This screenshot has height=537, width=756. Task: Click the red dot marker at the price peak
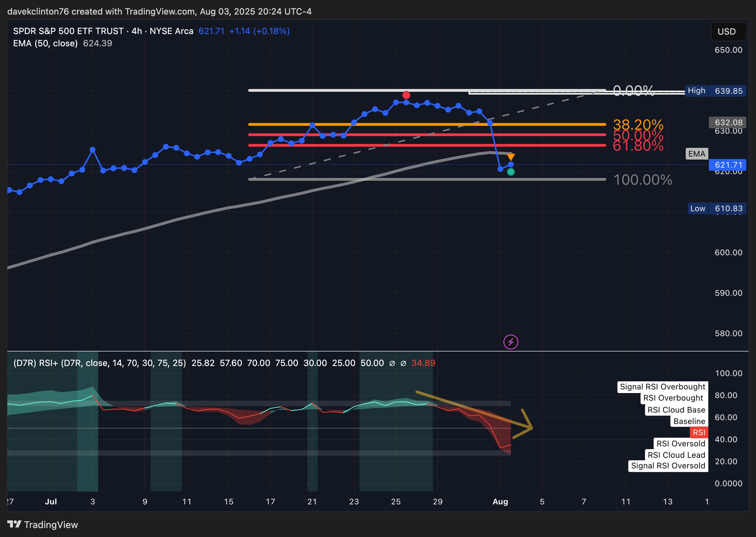(406, 95)
